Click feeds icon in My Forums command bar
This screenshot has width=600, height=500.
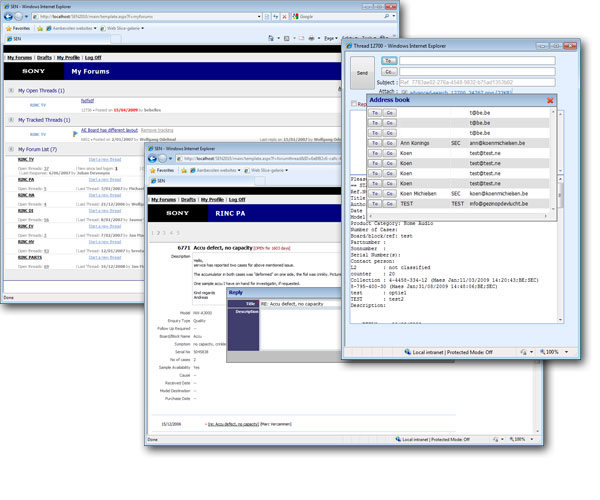pos(287,38)
